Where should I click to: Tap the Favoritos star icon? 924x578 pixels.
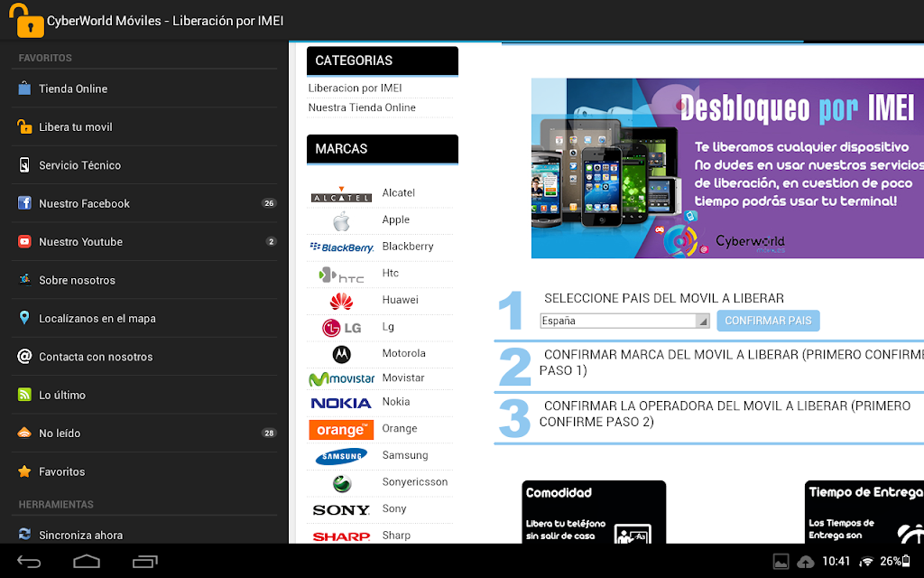click(24, 471)
